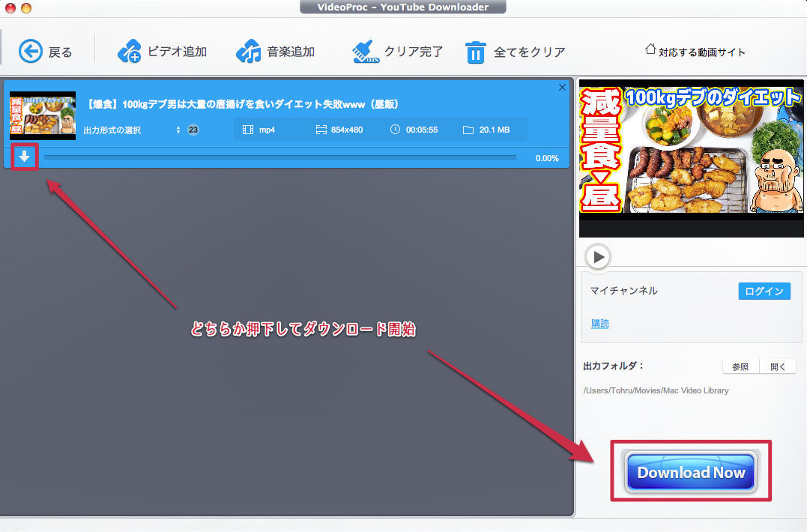Click the yellow minimize window button

26,7
